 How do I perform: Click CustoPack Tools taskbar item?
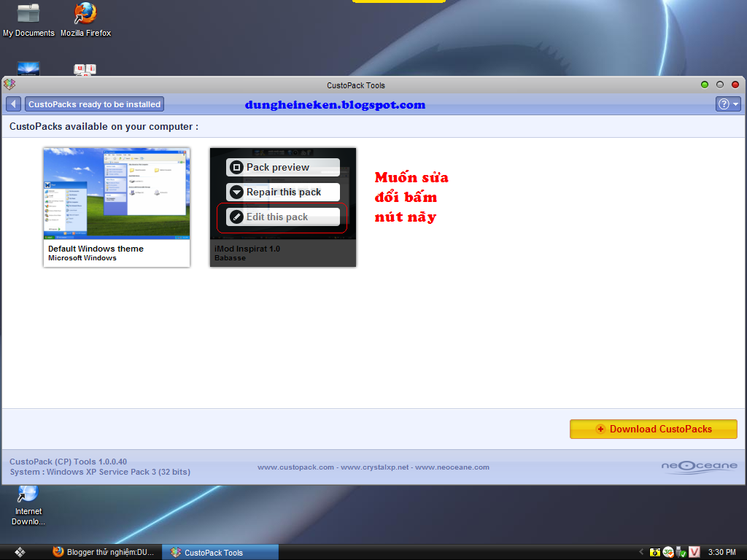tap(220, 552)
